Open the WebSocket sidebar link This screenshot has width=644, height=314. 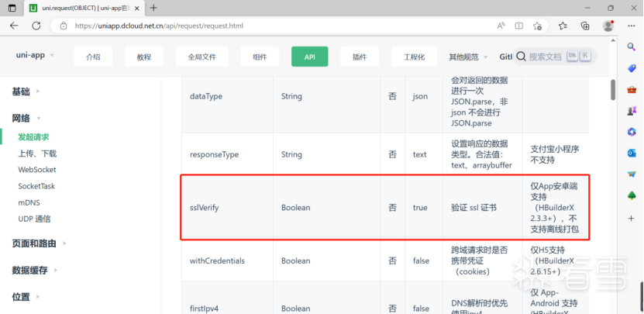(37, 170)
